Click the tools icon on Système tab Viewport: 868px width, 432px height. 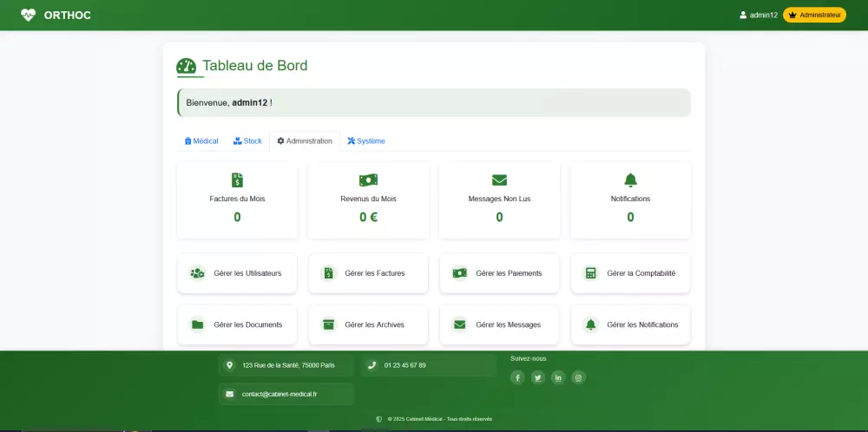coord(351,141)
